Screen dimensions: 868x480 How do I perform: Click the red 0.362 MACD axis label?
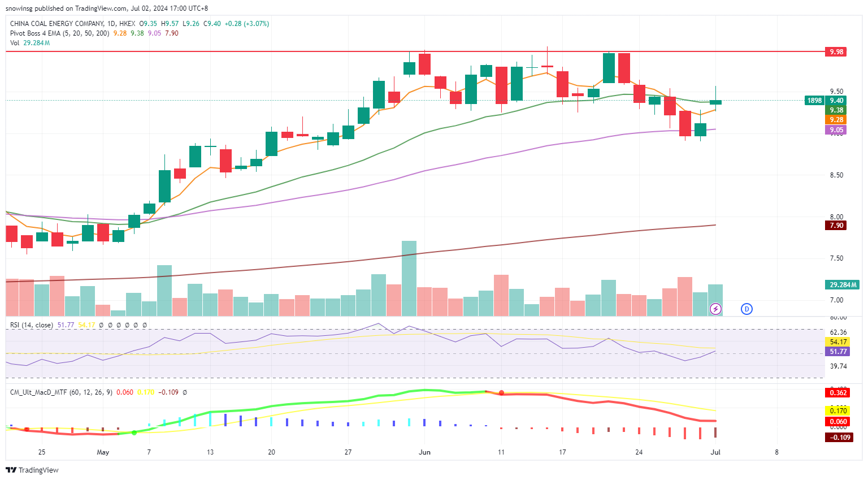[x=838, y=393]
